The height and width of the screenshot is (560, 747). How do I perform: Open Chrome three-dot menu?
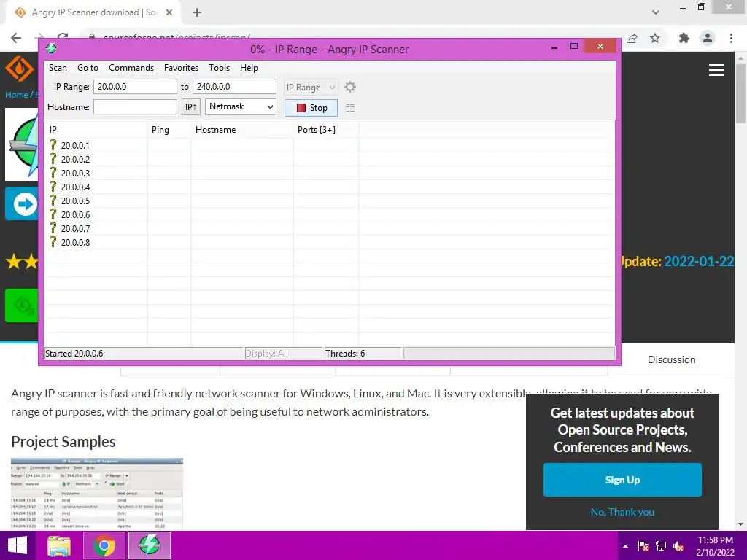731,38
